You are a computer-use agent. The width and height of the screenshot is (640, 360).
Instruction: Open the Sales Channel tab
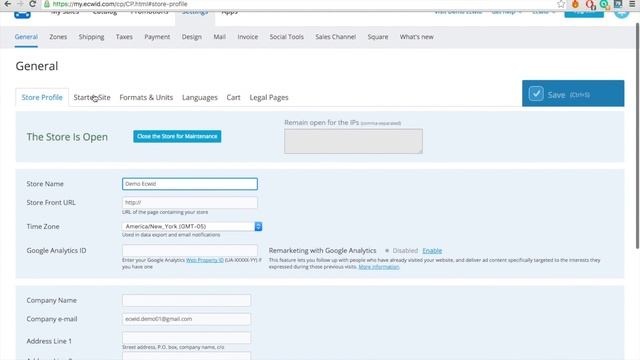click(336, 37)
